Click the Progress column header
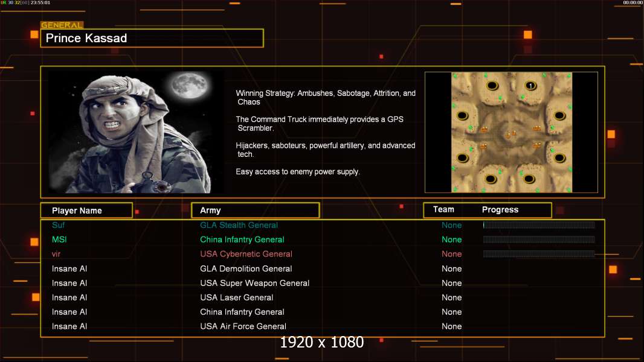Image resolution: width=644 pixels, height=362 pixels. click(x=500, y=209)
